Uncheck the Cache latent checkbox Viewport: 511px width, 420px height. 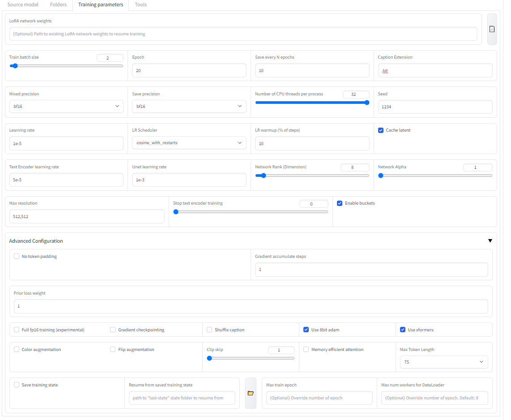(x=381, y=130)
